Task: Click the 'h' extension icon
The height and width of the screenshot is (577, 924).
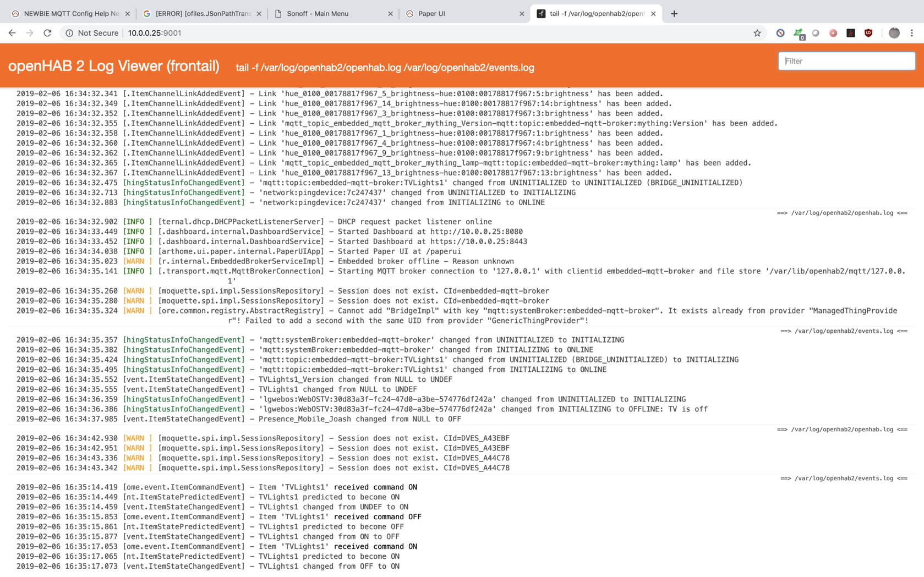Action: tap(851, 33)
